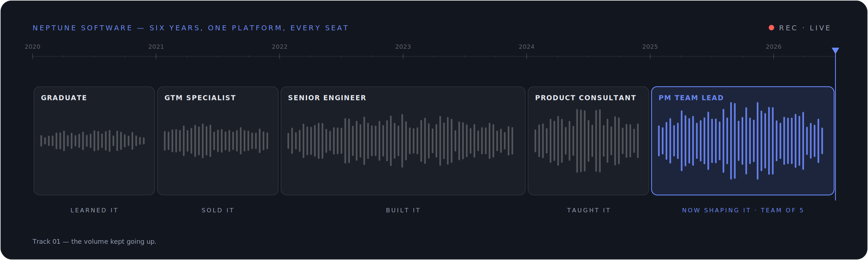Image resolution: width=868 pixels, height=260 pixels.
Task: Jump to the 2021 ruler mark
Action: (x=156, y=47)
